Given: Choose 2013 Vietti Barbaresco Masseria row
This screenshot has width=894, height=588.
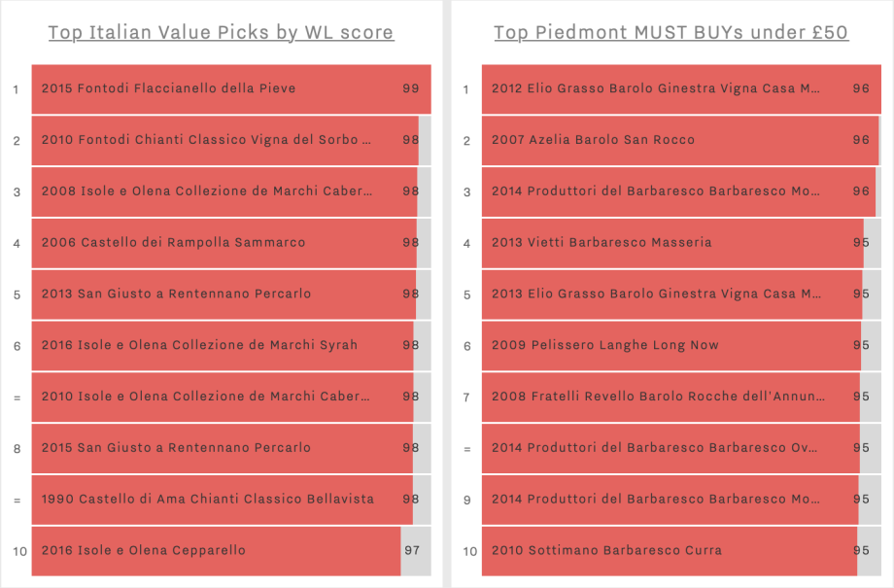Looking at the screenshot, I should tap(681, 243).
